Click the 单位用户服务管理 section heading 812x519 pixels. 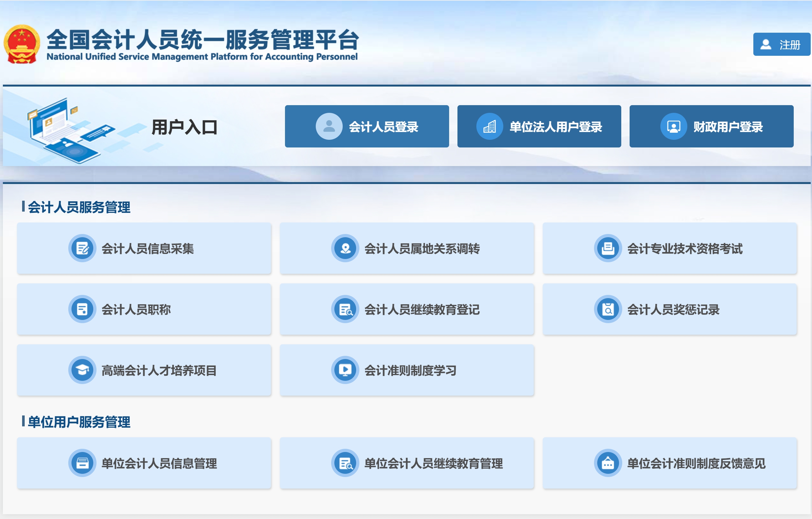pos(79,422)
